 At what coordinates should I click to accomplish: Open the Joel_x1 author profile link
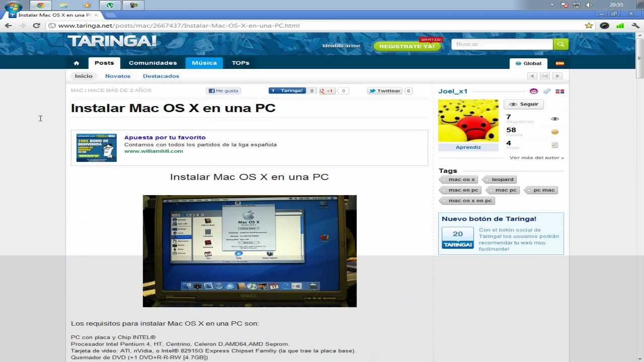coord(453,91)
